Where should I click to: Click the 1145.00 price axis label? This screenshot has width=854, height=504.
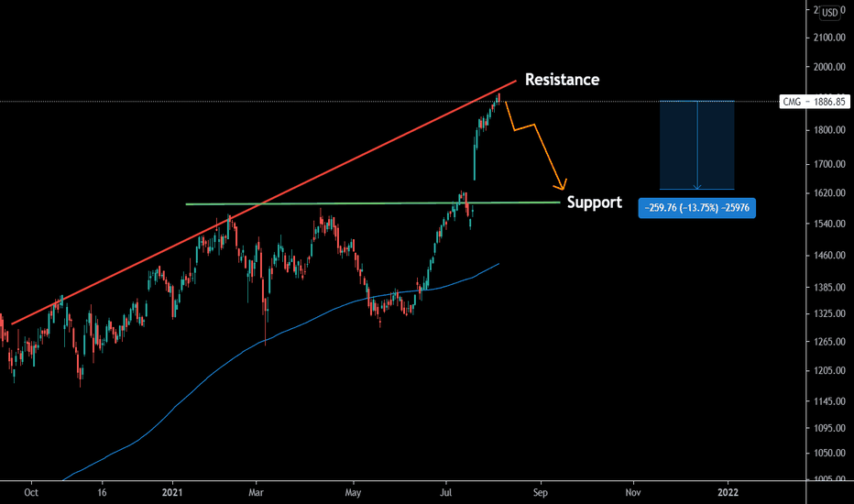(x=829, y=401)
